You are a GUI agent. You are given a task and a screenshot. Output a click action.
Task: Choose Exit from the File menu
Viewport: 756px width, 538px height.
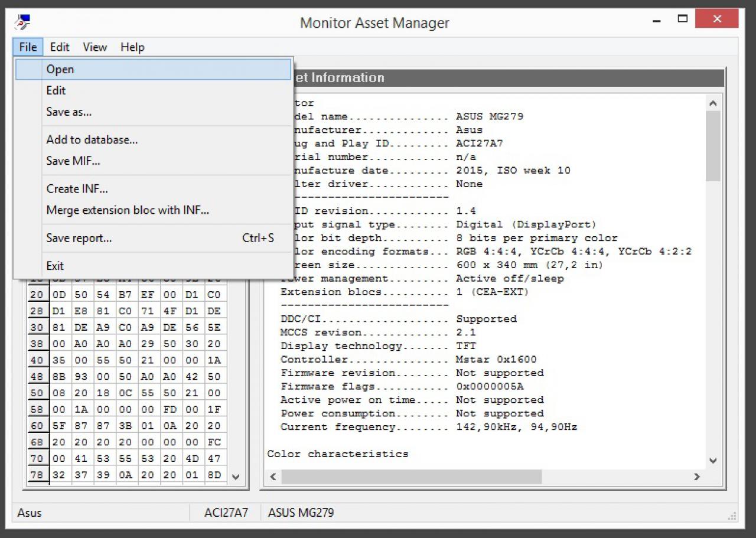(x=154, y=266)
